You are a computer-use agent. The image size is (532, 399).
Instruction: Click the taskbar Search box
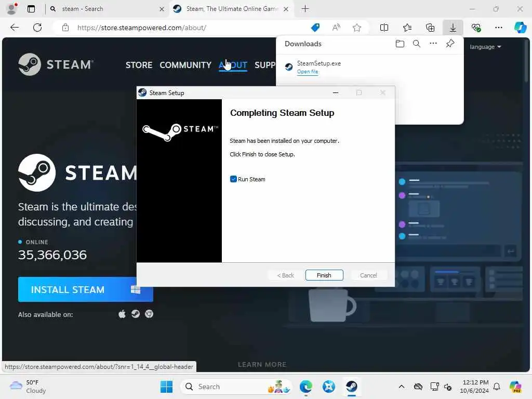click(236, 387)
